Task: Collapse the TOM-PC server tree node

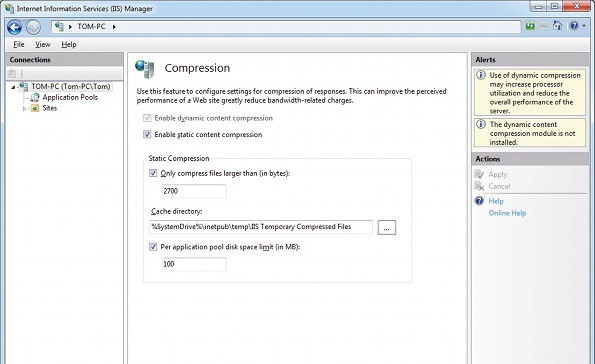Action: 13,87
